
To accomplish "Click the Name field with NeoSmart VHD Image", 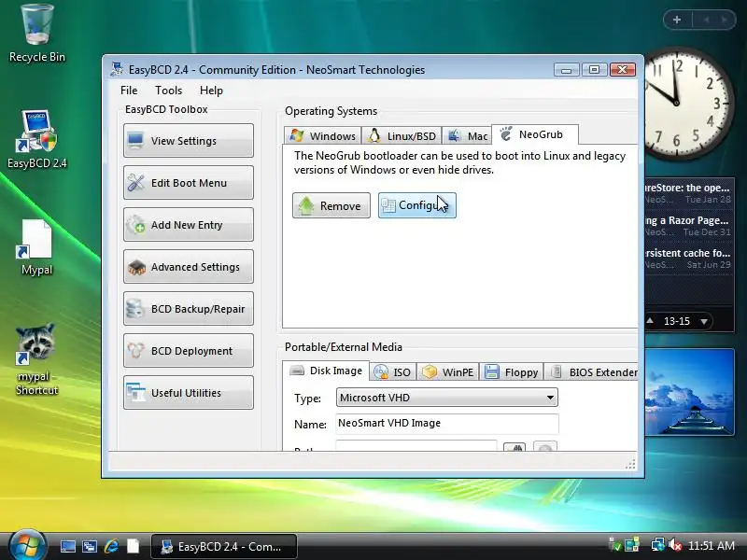I will [x=447, y=424].
